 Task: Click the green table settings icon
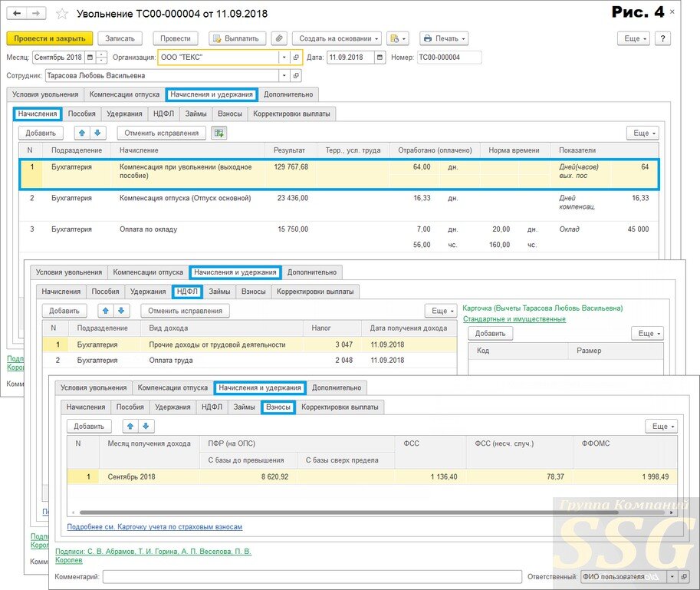click(219, 133)
